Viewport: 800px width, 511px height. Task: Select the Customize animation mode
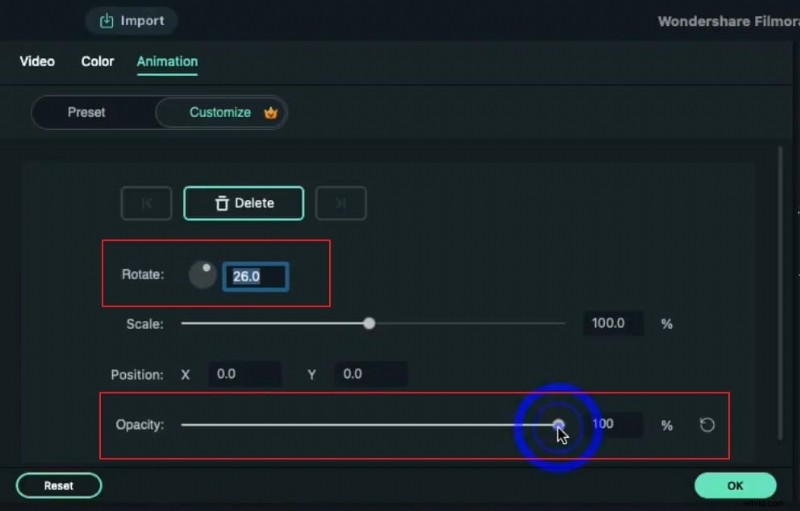pyautogui.click(x=220, y=113)
